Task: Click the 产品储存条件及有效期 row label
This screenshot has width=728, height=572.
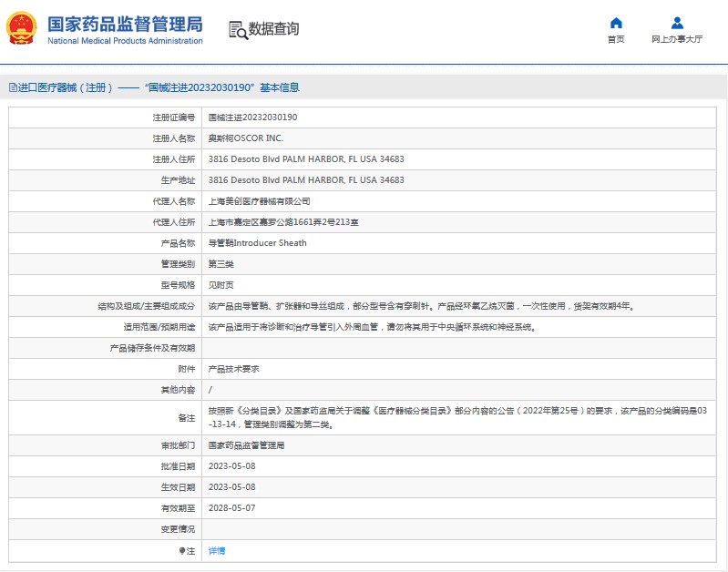Action: (x=152, y=348)
